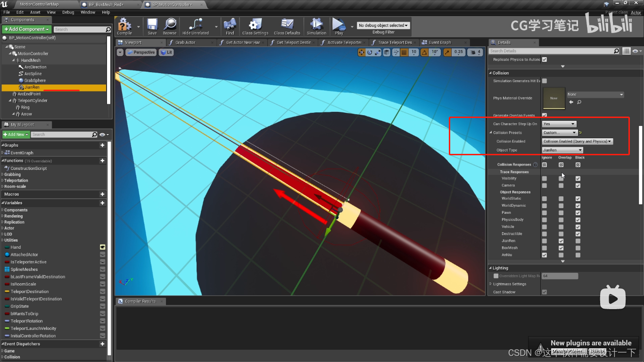
Task: Toggle Hide Unrelated nodes
Action: click(x=196, y=26)
